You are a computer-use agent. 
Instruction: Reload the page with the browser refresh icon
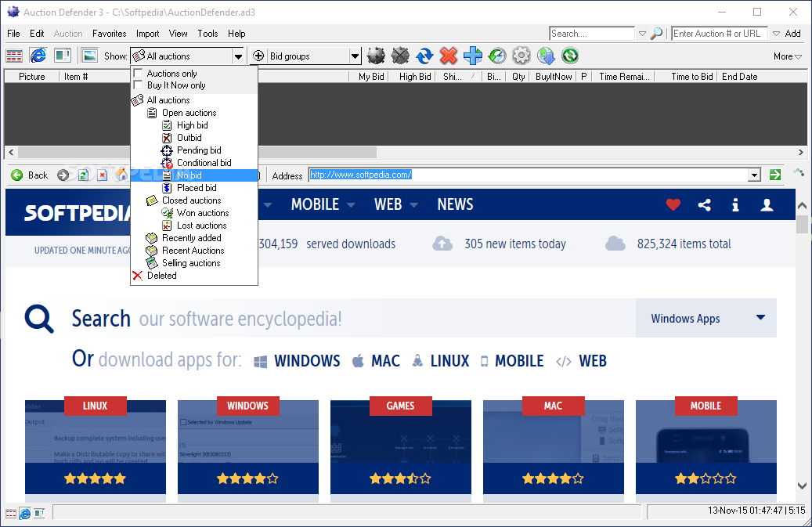point(83,175)
